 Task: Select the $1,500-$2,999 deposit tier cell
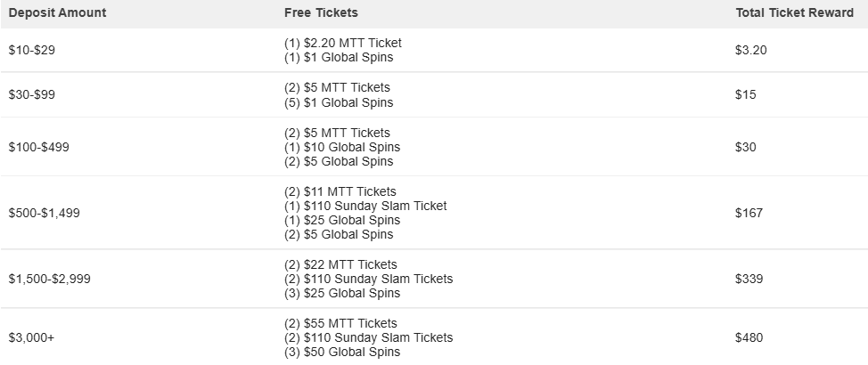click(49, 279)
